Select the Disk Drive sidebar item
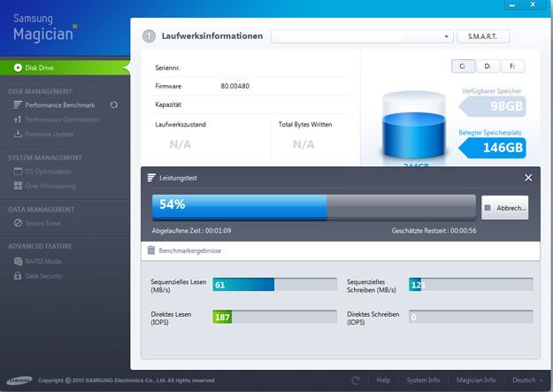The height and width of the screenshot is (392, 553). 65,68
